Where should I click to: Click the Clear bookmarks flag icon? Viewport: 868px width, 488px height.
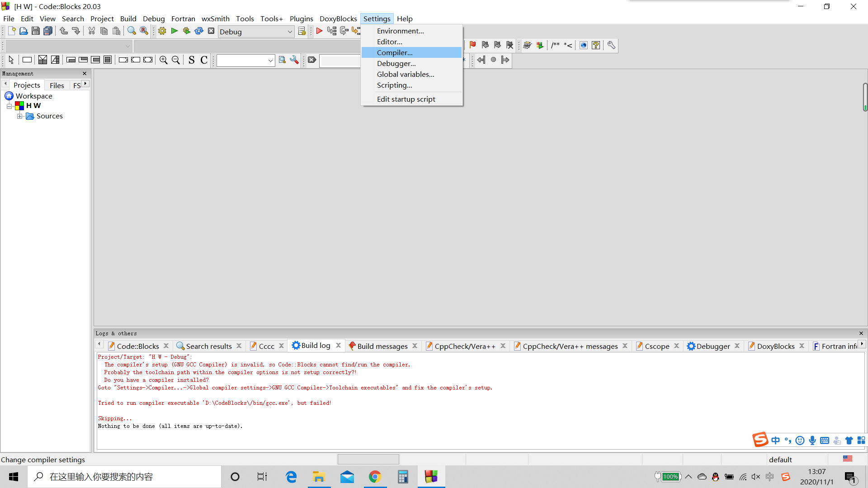509,45
